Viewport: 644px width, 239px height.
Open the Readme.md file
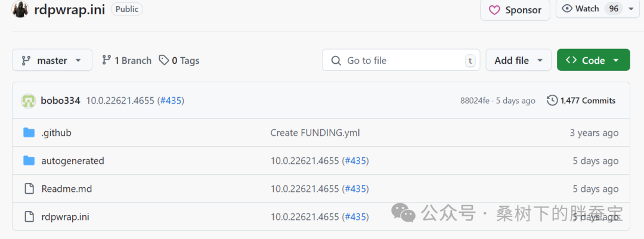pos(67,188)
